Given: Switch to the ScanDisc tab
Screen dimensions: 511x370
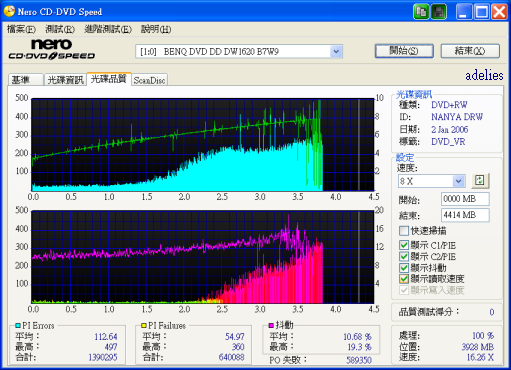Looking at the screenshot, I should 149,80.
